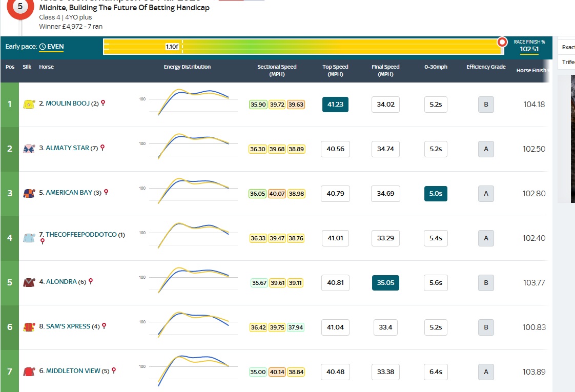Click the Final Speed column header
The image size is (575, 392).
[x=385, y=70]
